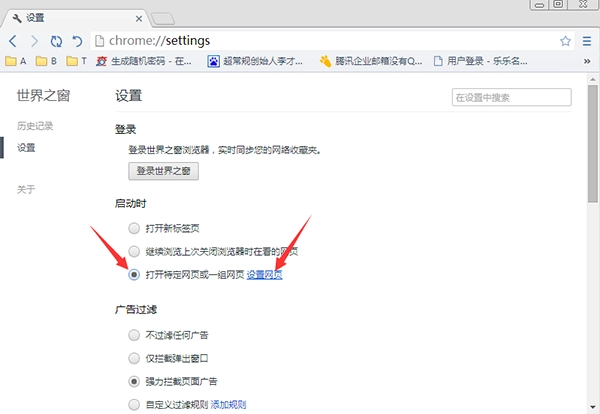Bookmark this page with the star icon

[565, 41]
